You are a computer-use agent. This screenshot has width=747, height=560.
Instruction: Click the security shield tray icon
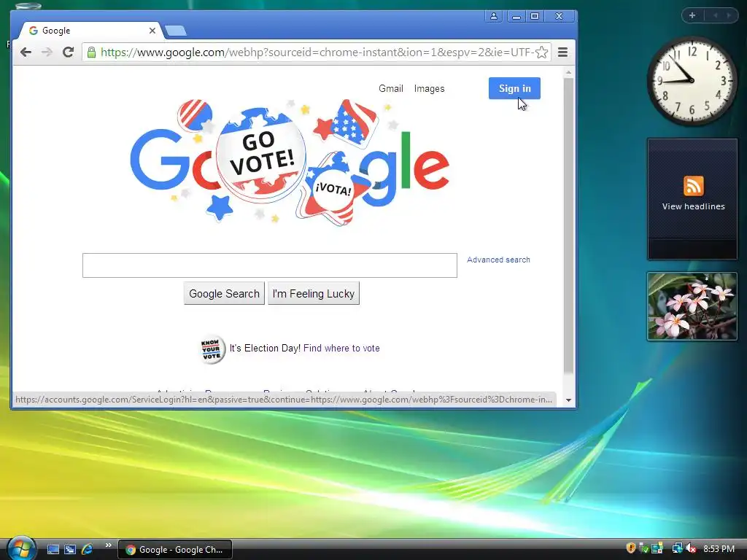(x=631, y=548)
